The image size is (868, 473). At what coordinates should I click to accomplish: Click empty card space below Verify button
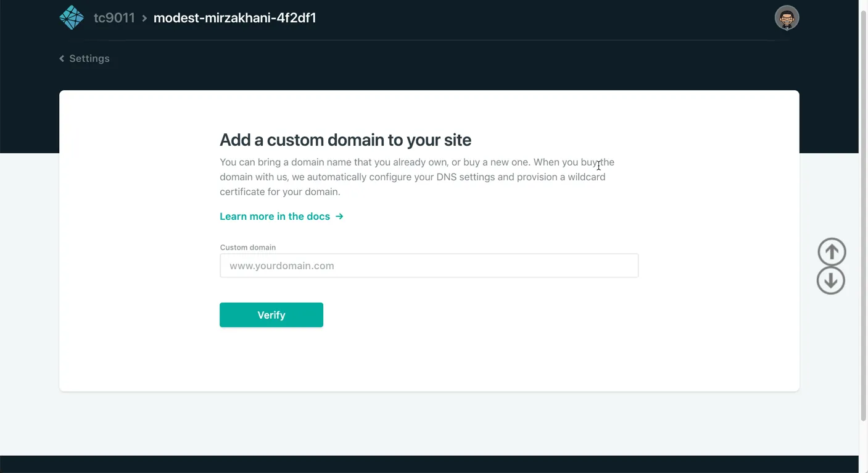pyautogui.click(x=429, y=361)
